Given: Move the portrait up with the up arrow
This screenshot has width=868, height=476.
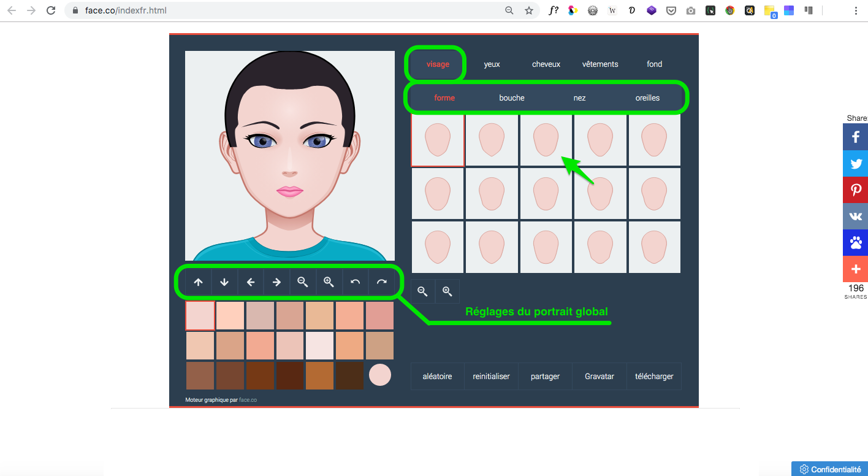Looking at the screenshot, I should coord(199,282).
